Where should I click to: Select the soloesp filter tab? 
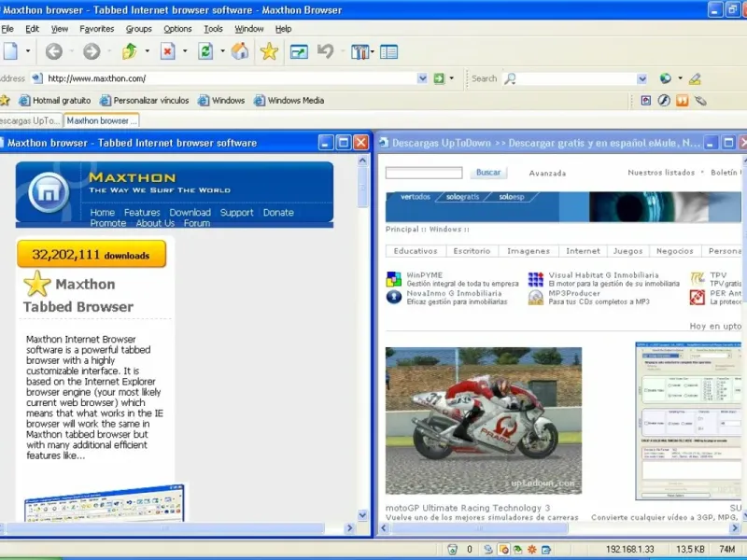(511, 197)
